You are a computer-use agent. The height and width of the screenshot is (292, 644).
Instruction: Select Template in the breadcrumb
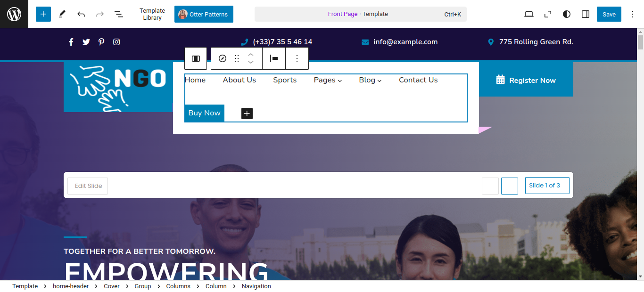(x=25, y=286)
